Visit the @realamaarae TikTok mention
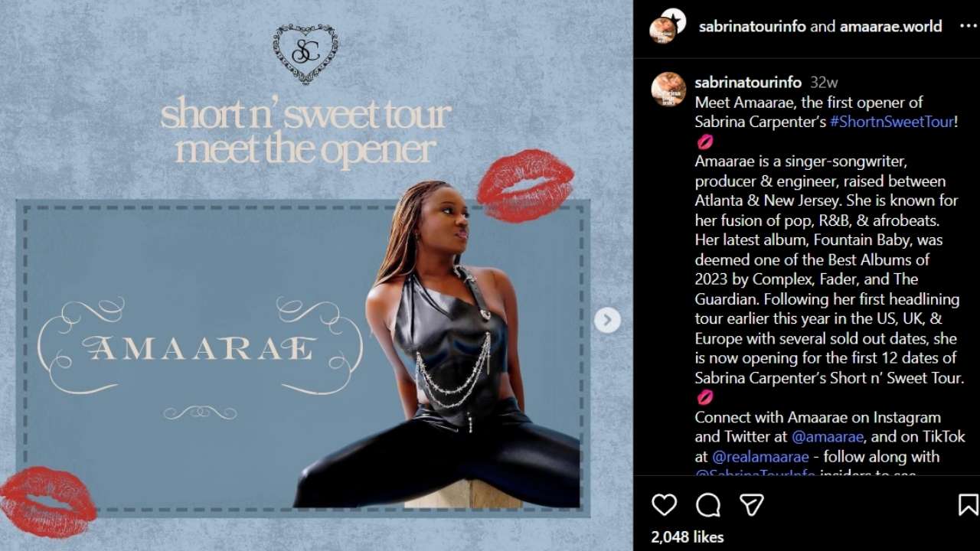Image resolution: width=980 pixels, height=551 pixels. click(760, 457)
